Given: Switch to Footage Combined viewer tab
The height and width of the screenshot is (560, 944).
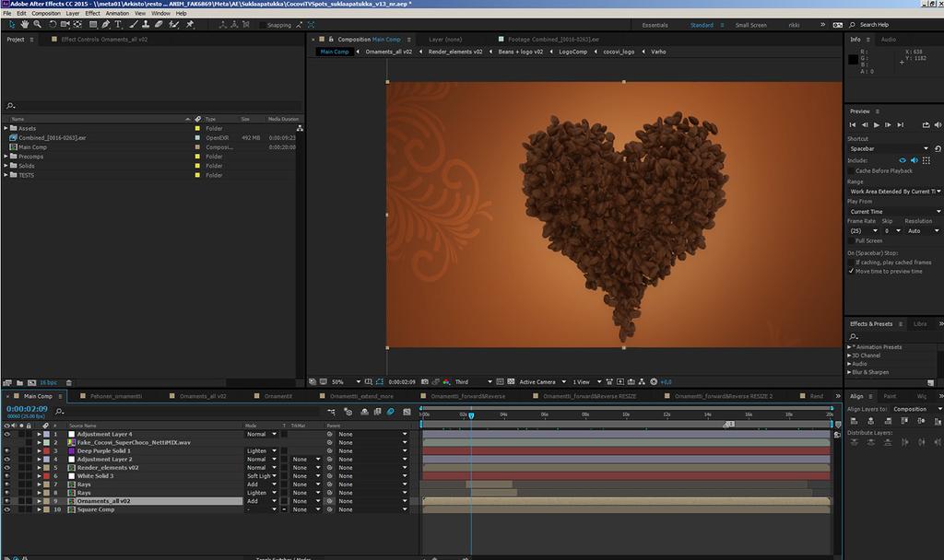Looking at the screenshot, I should [x=553, y=40].
